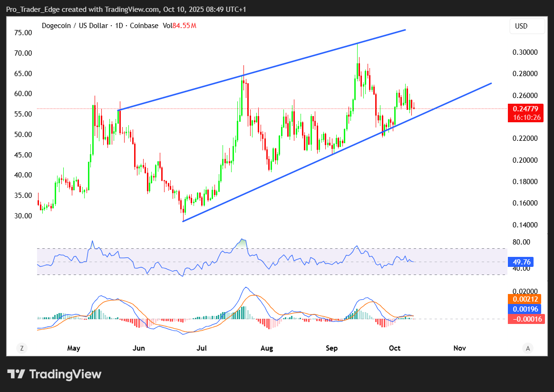Select the upper blue trendline
This screenshot has width=554, height=392.
tap(262, 70)
